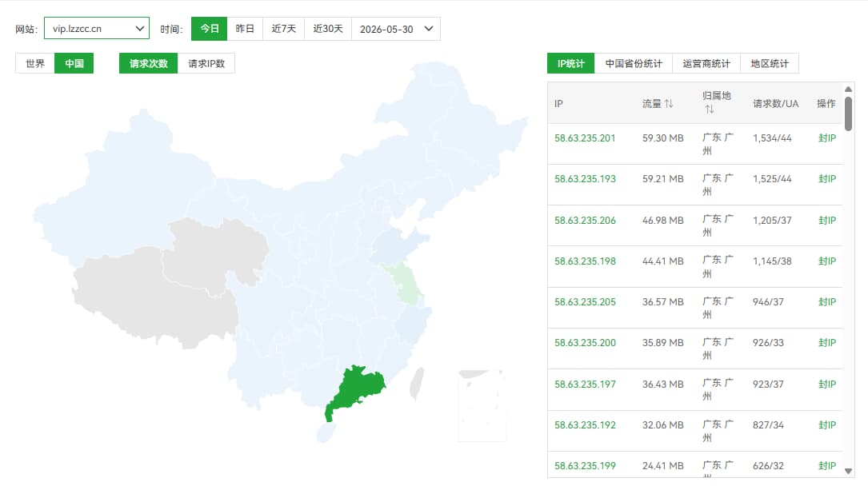Select the 今日 time filter
The height and width of the screenshot is (502, 868).
tap(210, 29)
